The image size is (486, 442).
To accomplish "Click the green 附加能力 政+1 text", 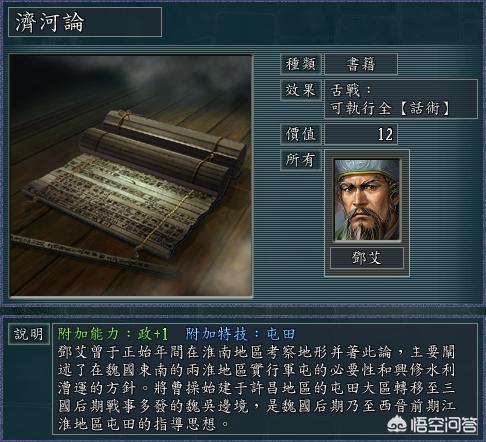I will (113, 334).
